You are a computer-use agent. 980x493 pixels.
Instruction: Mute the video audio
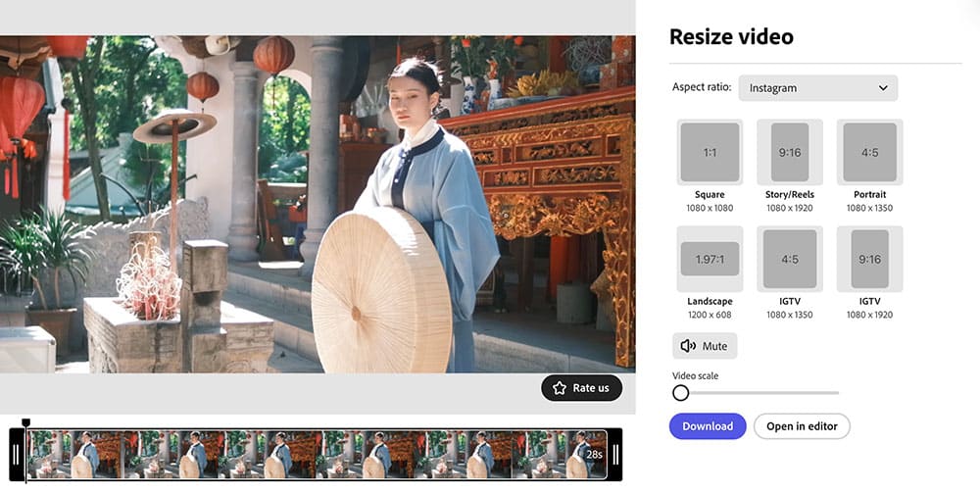tap(705, 346)
